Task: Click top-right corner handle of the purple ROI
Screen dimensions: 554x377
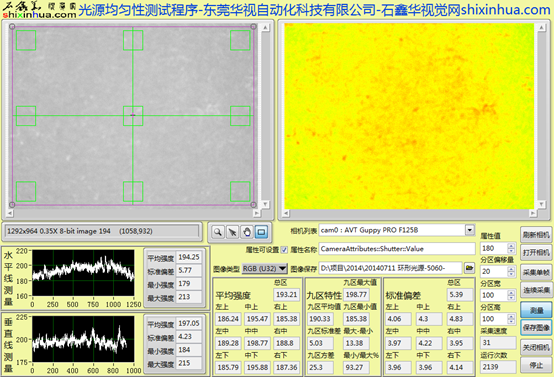Action: tap(253, 26)
